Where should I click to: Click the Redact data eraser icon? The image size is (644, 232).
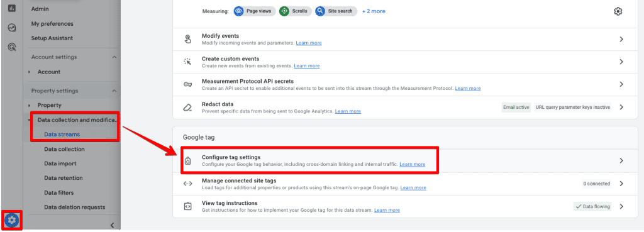tap(187, 108)
